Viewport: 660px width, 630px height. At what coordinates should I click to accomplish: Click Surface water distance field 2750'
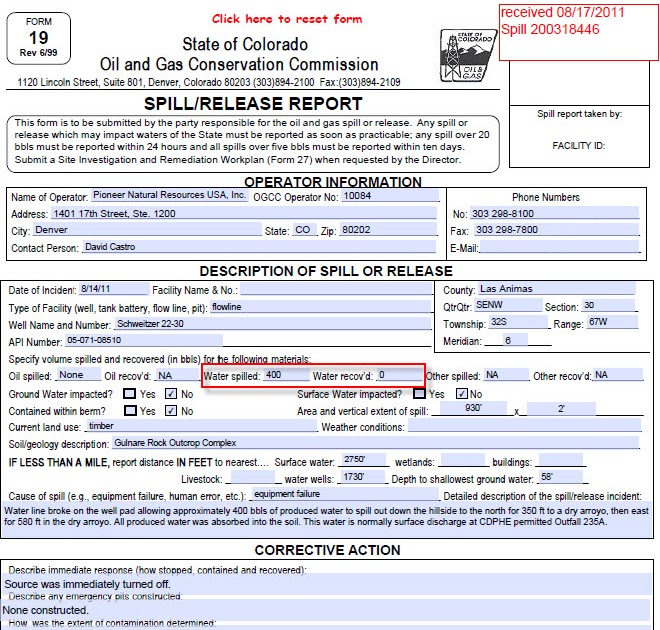click(x=364, y=459)
